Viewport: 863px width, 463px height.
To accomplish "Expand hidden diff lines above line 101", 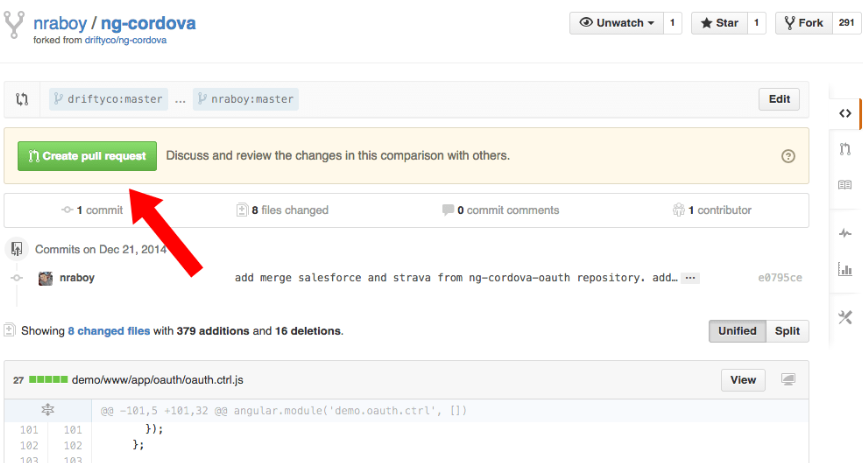I will (x=47, y=410).
